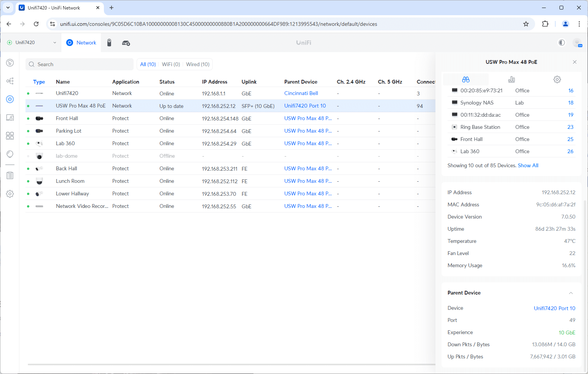Screen dimensions: 588x374
Task: Click the 00:11:32:dd:da:ac client entry
Action: (x=481, y=115)
